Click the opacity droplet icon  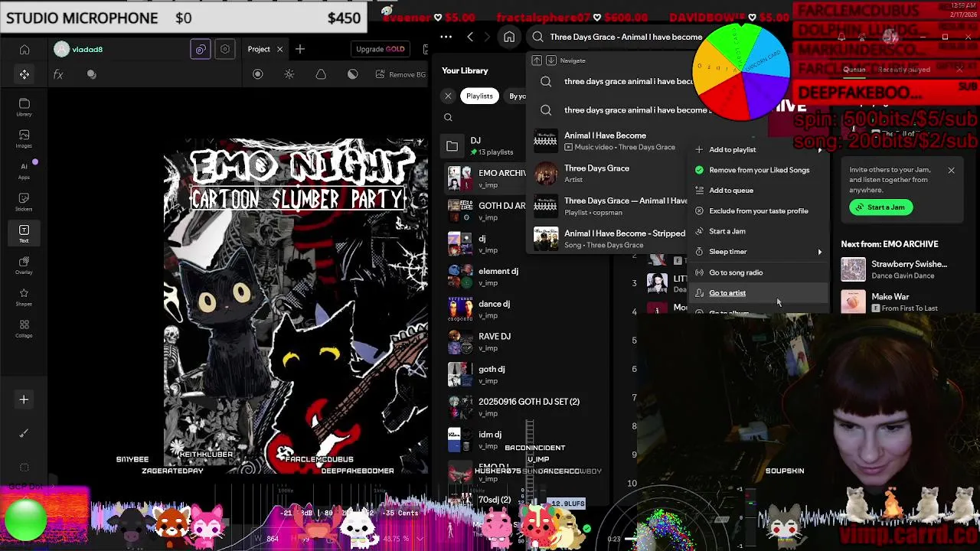[x=321, y=74]
